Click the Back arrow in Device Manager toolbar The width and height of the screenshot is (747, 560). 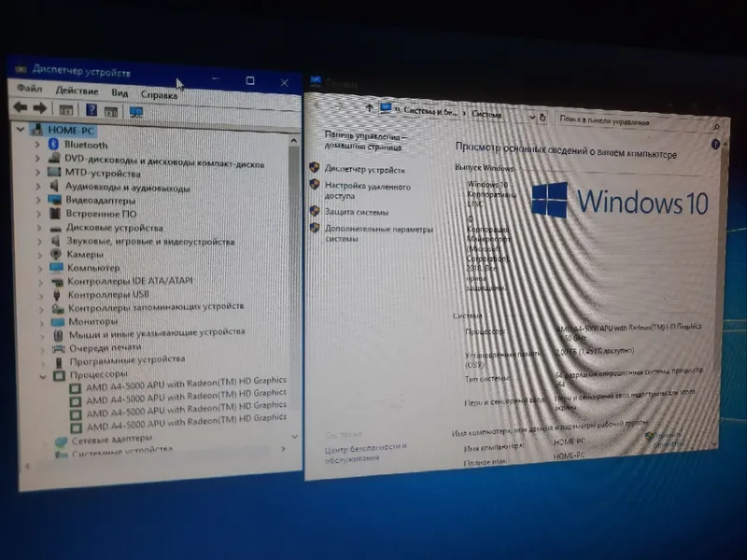tap(20, 107)
